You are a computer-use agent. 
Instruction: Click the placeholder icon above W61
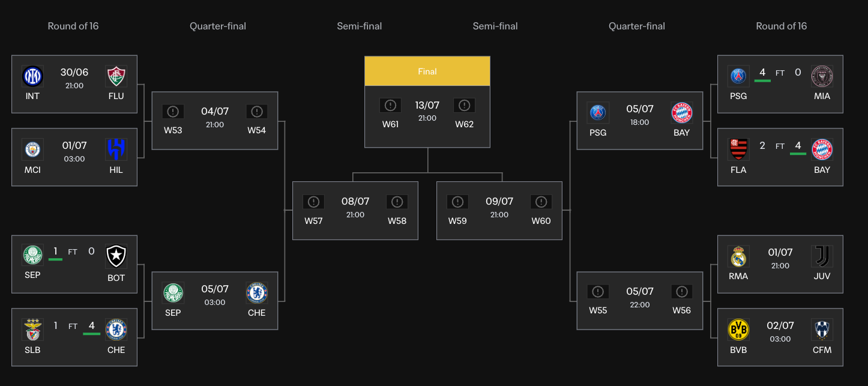pos(390,106)
